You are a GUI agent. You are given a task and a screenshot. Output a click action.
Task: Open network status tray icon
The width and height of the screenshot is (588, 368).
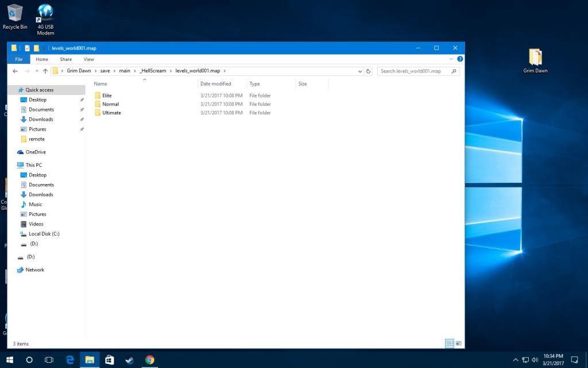click(525, 360)
